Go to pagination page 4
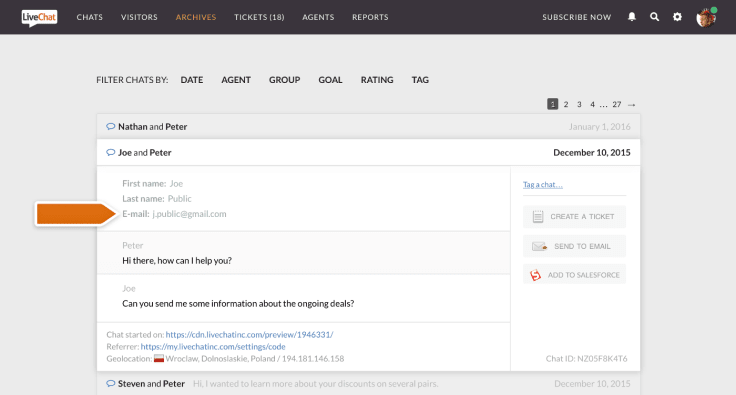 592,104
